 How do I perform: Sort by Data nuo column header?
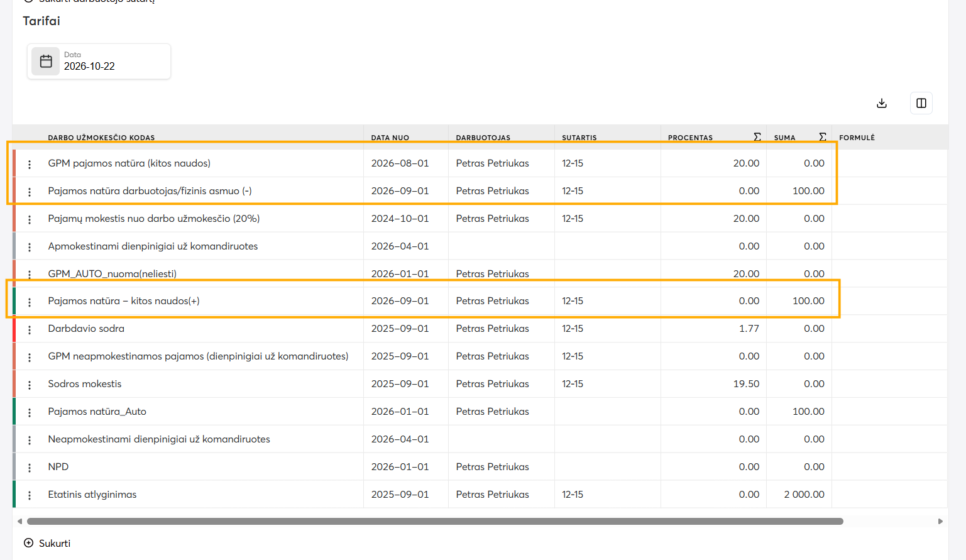pos(390,138)
